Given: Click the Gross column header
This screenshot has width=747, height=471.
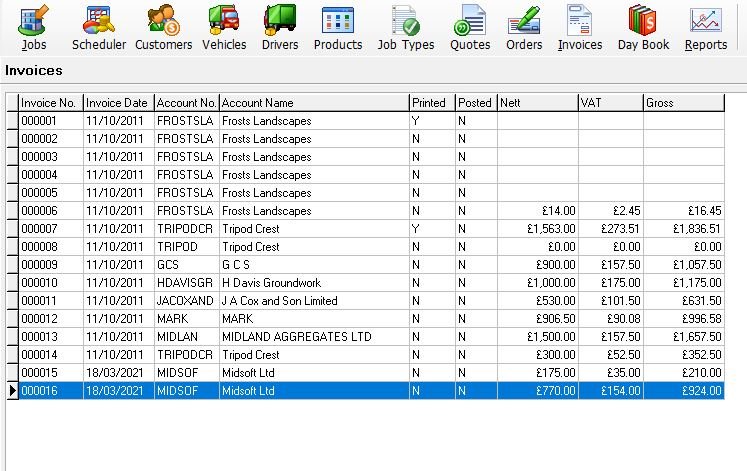Looking at the screenshot, I should pyautogui.click(x=684, y=103).
